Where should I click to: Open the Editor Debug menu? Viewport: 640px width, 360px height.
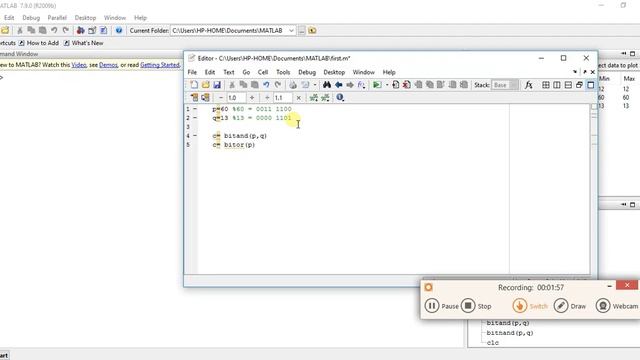307,72
